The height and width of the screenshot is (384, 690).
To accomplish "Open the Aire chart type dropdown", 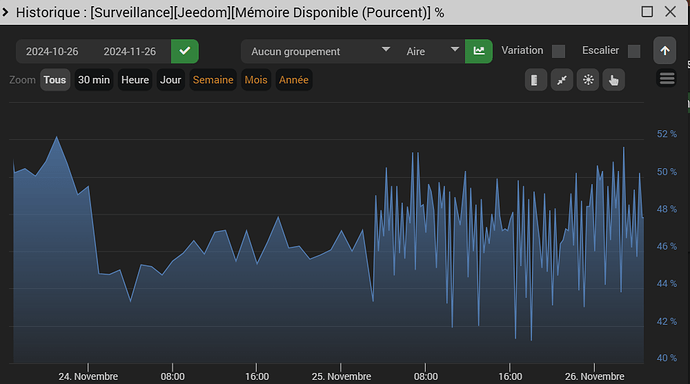I will click(x=432, y=51).
